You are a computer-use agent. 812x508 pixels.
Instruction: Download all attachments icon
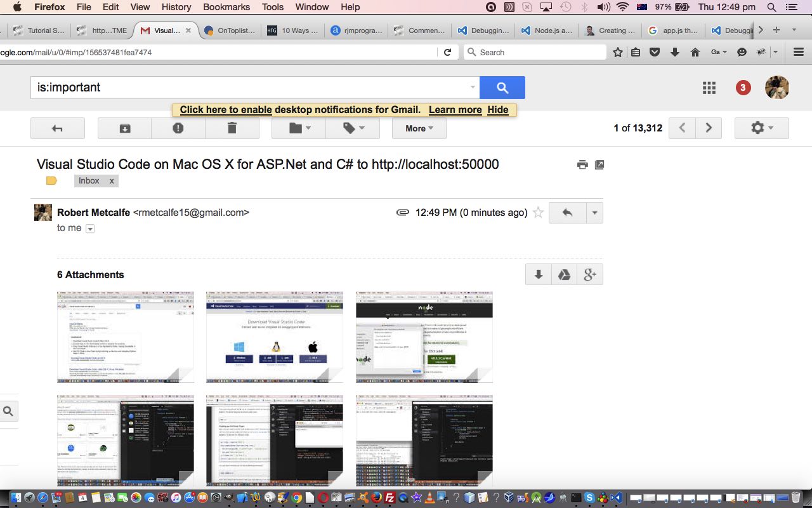coord(539,274)
